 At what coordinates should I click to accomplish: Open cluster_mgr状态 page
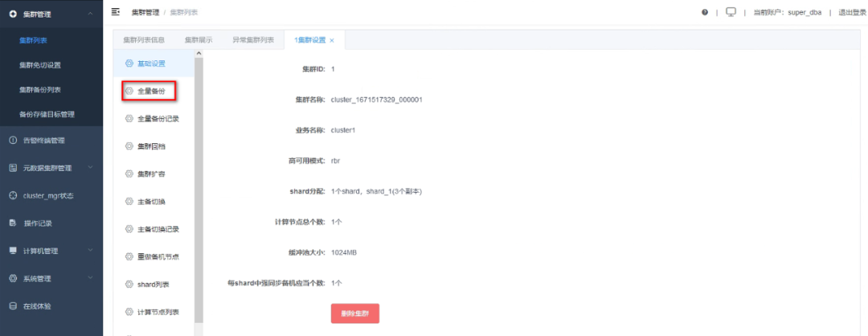click(x=51, y=195)
